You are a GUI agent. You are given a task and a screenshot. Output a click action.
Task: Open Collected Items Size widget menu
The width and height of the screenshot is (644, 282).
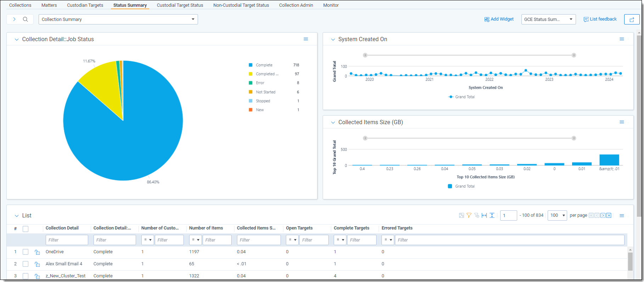click(x=622, y=122)
